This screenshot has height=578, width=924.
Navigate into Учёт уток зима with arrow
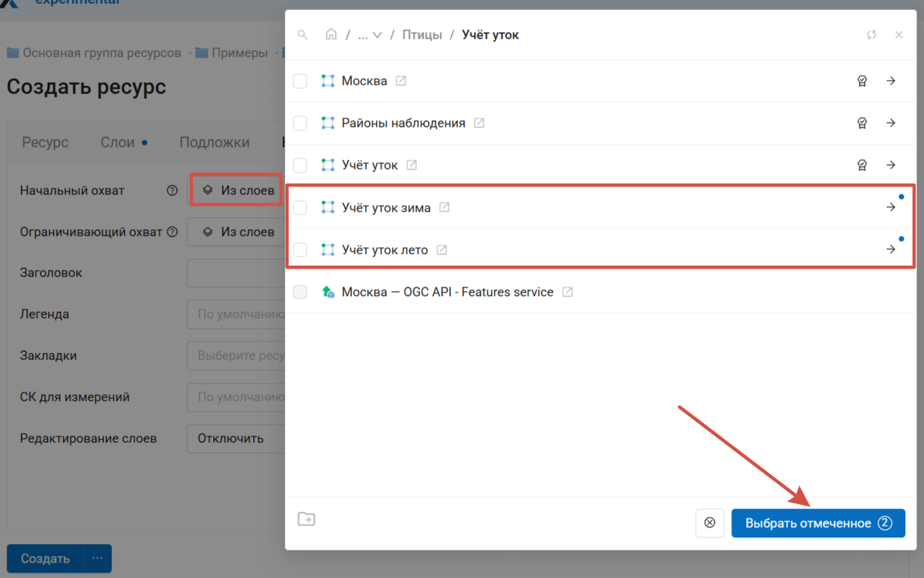891,207
